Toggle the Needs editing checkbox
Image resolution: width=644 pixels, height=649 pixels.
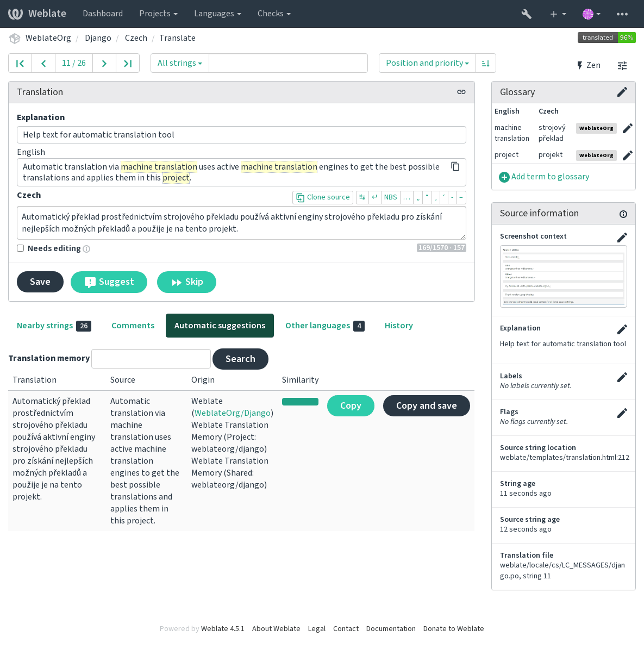(x=20, y=248)
